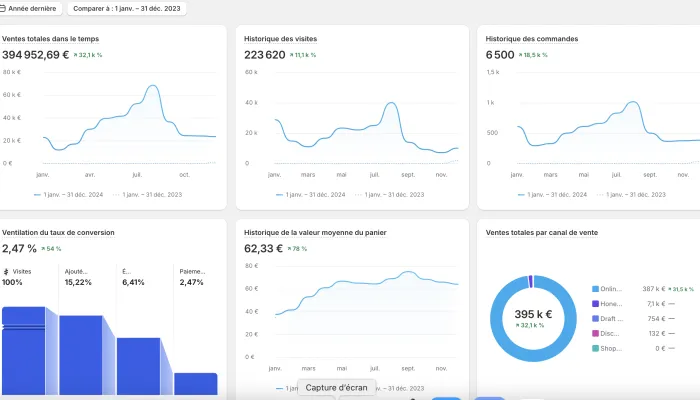Viewport: 700px width, 400px height.
Task: Open Ventes totales par canal de vente
Action: point(542,233)
